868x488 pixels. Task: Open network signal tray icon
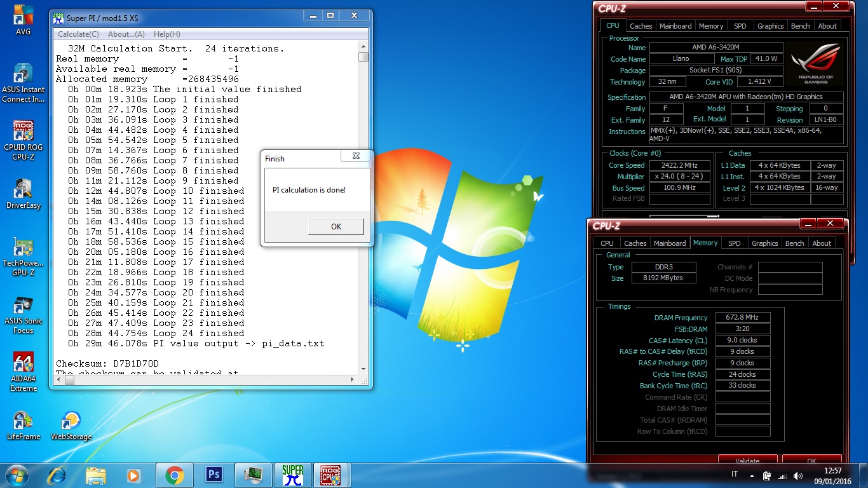[782, 475]
